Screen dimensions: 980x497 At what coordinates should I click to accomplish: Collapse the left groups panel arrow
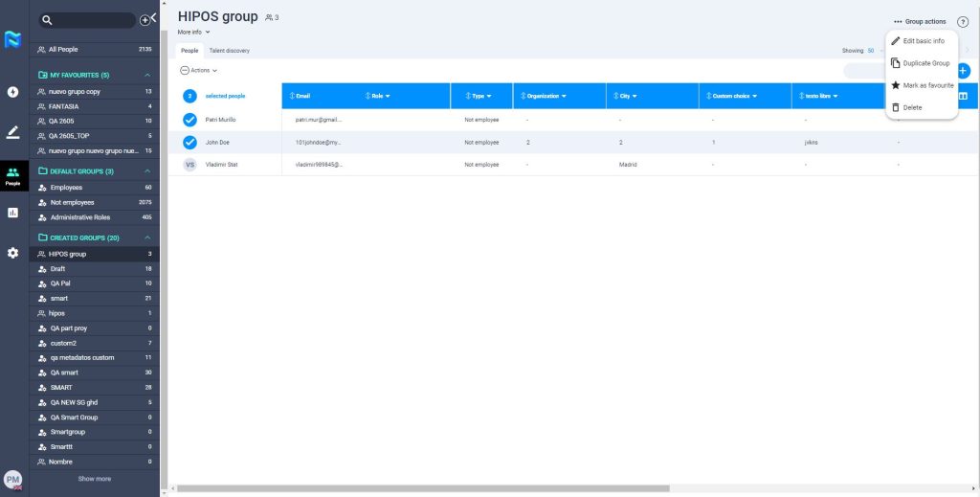(154, 17)
